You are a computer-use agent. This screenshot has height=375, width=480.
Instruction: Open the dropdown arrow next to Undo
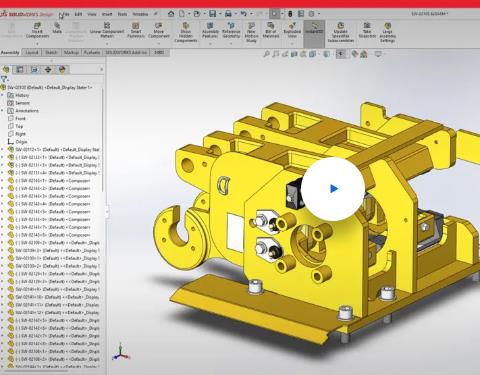coord(251,14)
